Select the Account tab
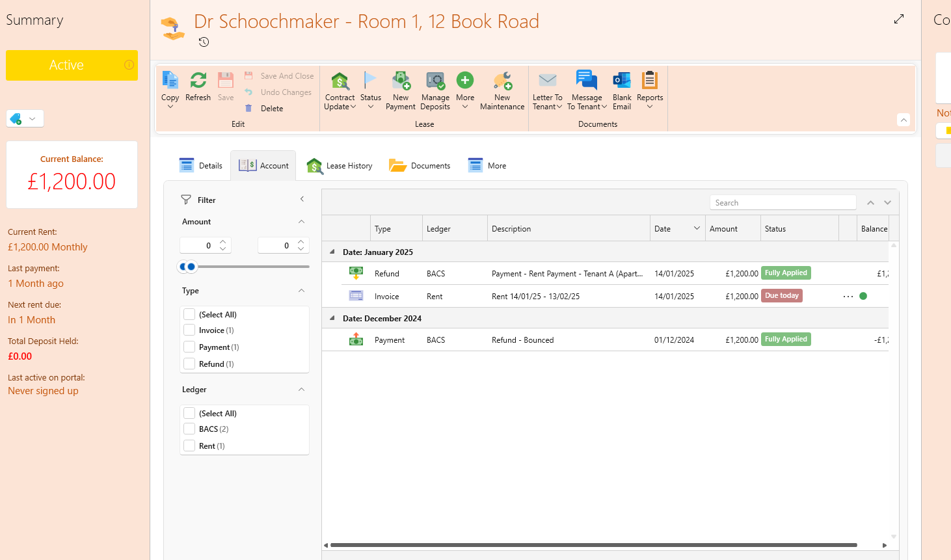The height and width of the screenshot is (560, 951). coord(263,166)
